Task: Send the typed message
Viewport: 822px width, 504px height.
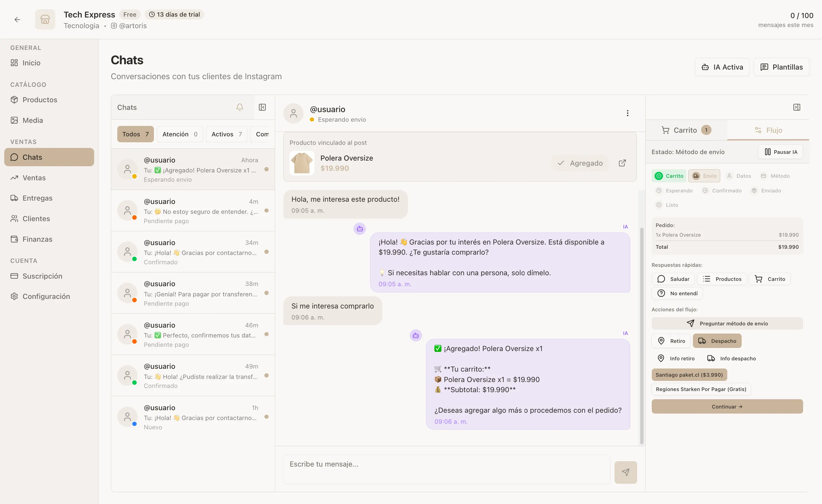Action: [x=626, y=472]
